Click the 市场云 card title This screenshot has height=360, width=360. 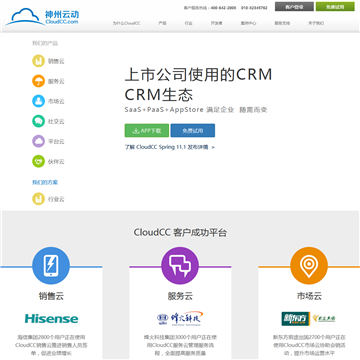(x=309, y=296)
